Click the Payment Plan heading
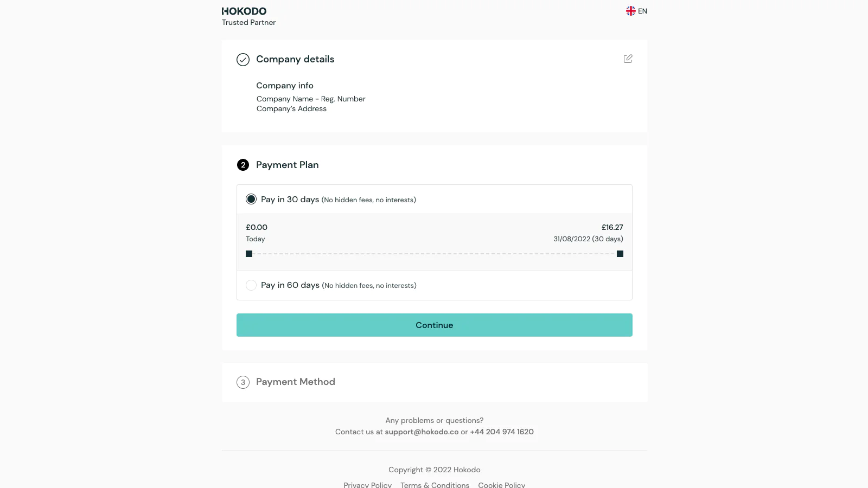Screen dimensions: 868x488 click(287, 165)
